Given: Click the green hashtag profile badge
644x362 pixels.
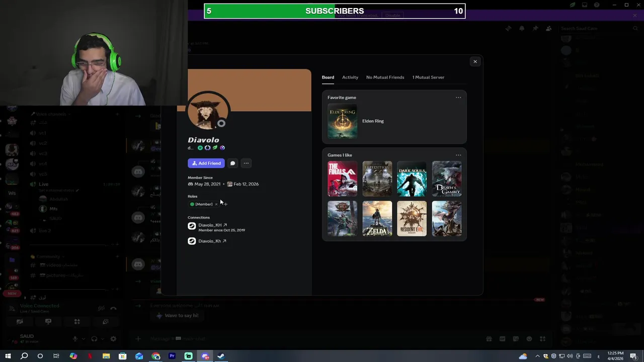Looking at the screenshot, I should click(200, 148).
